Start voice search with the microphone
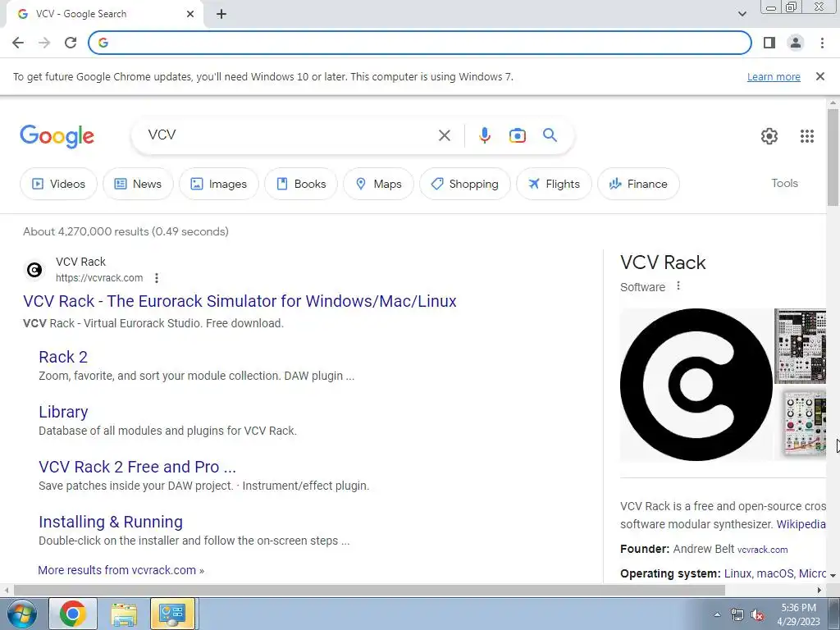This screenshot has width=840, height=630. click(x=484, y=135)
